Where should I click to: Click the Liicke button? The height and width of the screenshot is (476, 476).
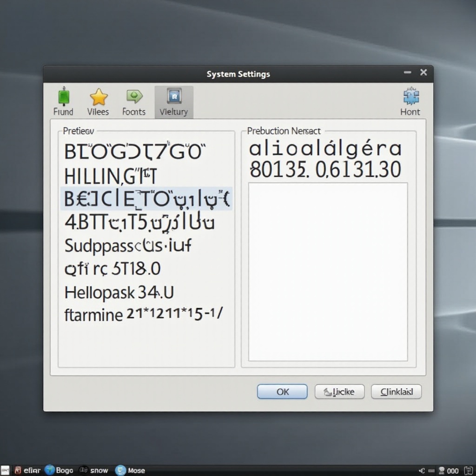point(339,391)
